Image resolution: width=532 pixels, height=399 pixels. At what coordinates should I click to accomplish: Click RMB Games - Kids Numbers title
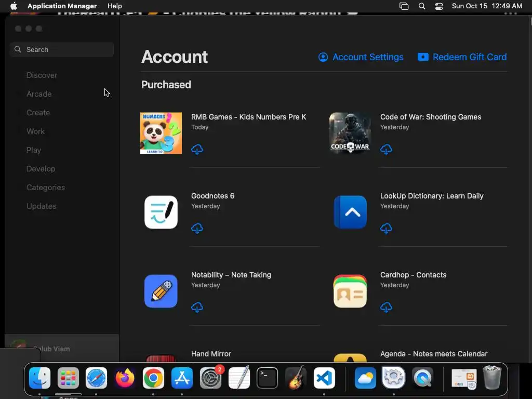click(x=249, y=117)
